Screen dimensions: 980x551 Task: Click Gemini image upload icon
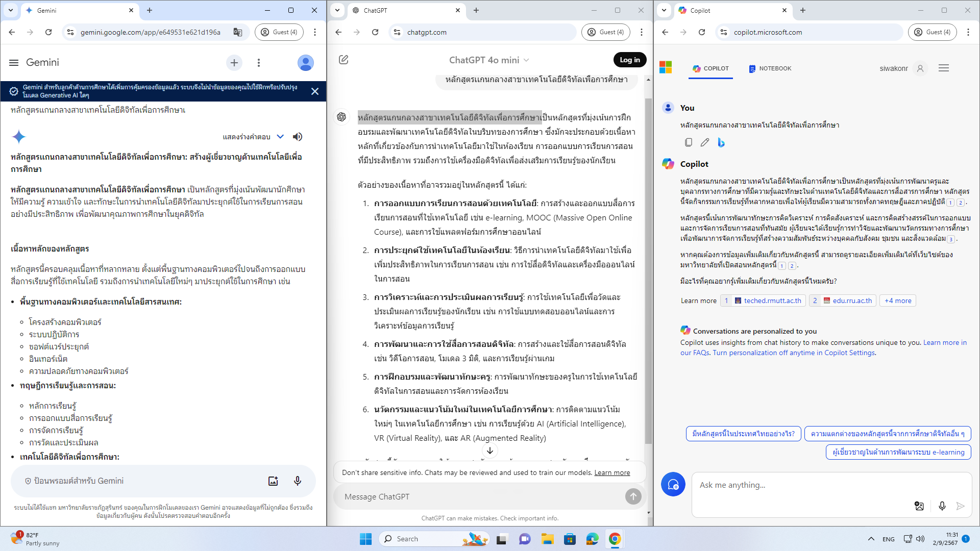pos(273,481)
